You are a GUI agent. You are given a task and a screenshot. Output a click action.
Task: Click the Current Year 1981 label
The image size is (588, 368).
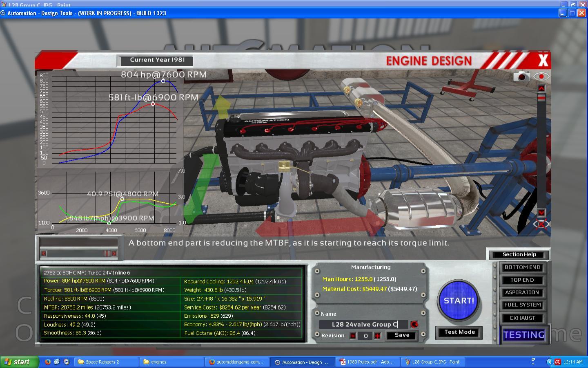[157, 60]
